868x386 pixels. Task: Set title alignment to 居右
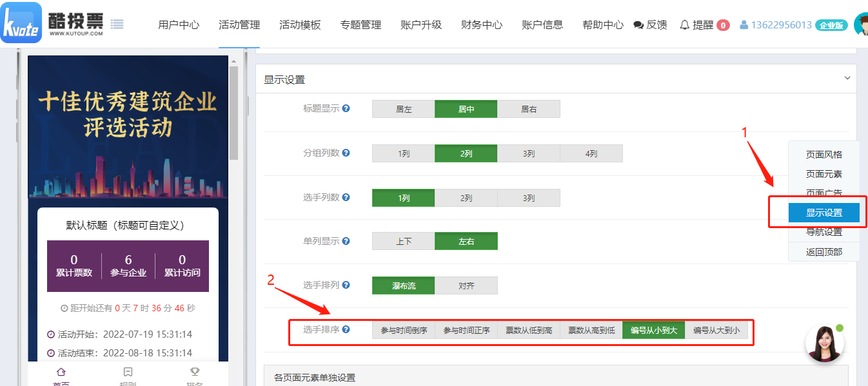tap(529, 109)
